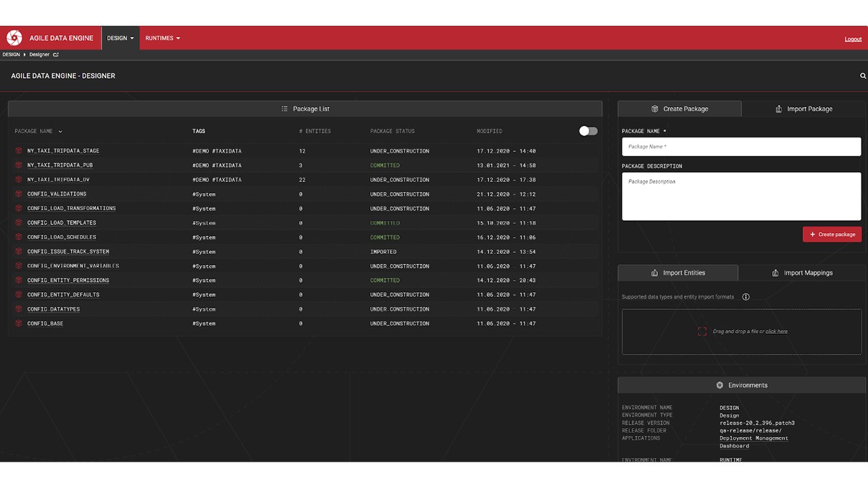Screen dimensions: 868x488
Task: Open the RUNTIMES navigation dropdown
Action: (x=162, y=38)
